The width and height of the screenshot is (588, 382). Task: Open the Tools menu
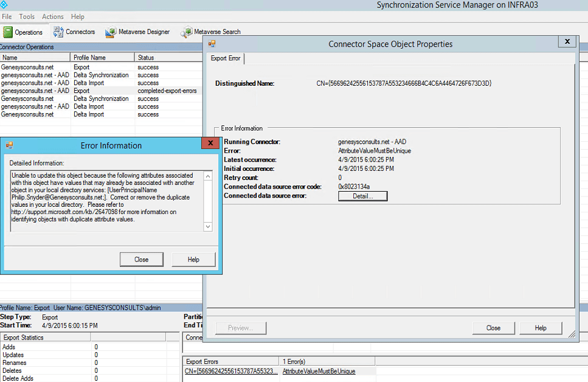[26, 16]
